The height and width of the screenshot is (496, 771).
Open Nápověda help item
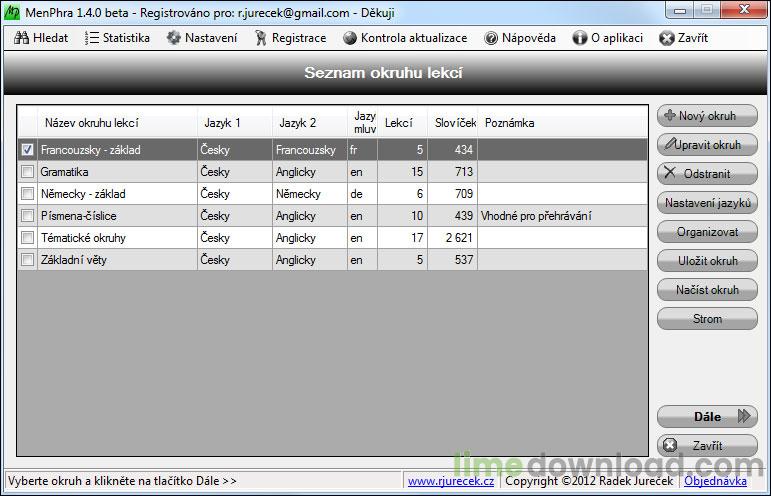pos(520,38)
